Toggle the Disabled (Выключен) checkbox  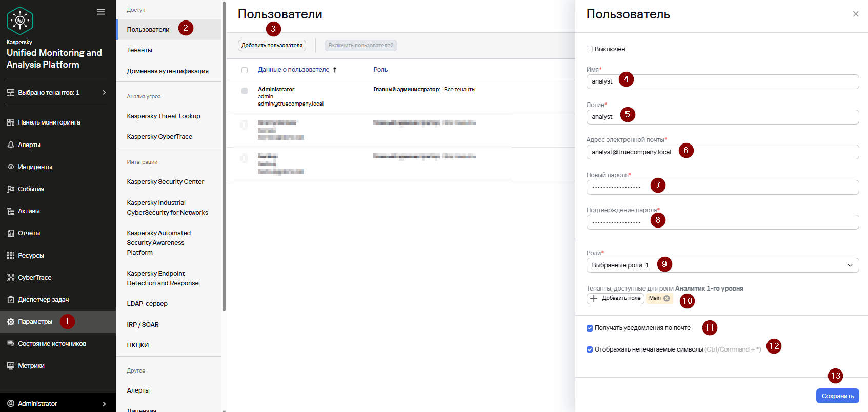(590, 49)
